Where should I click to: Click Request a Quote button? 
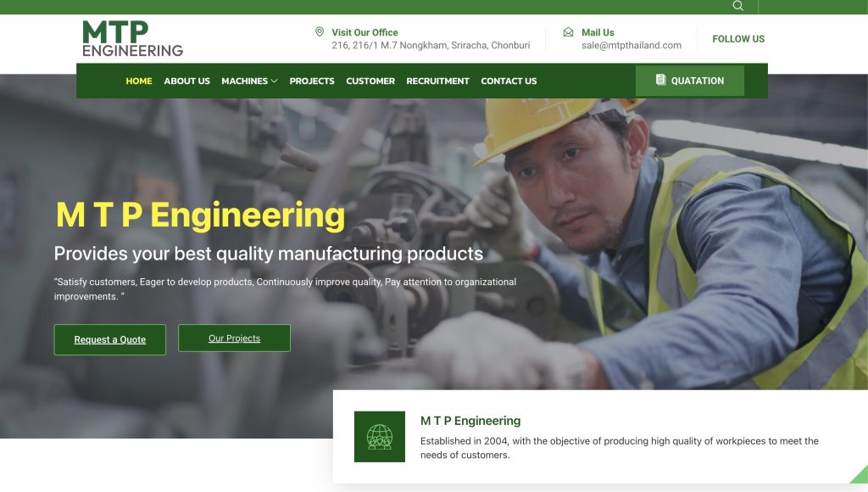[110, 339]
